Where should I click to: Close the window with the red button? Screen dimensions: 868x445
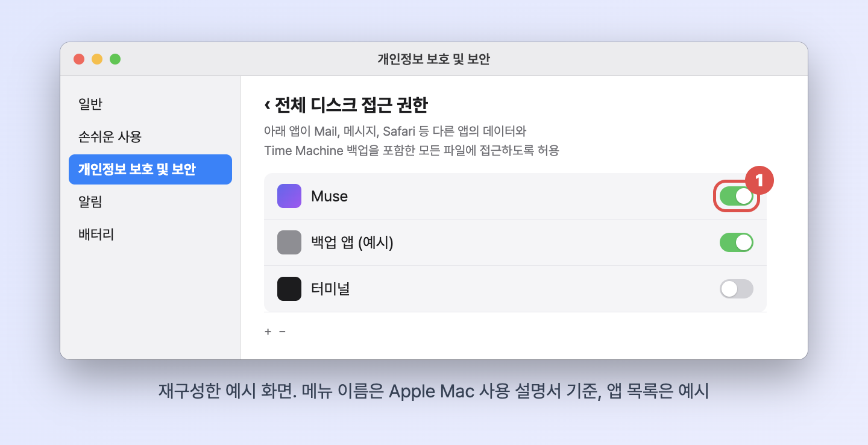point(79,59)
